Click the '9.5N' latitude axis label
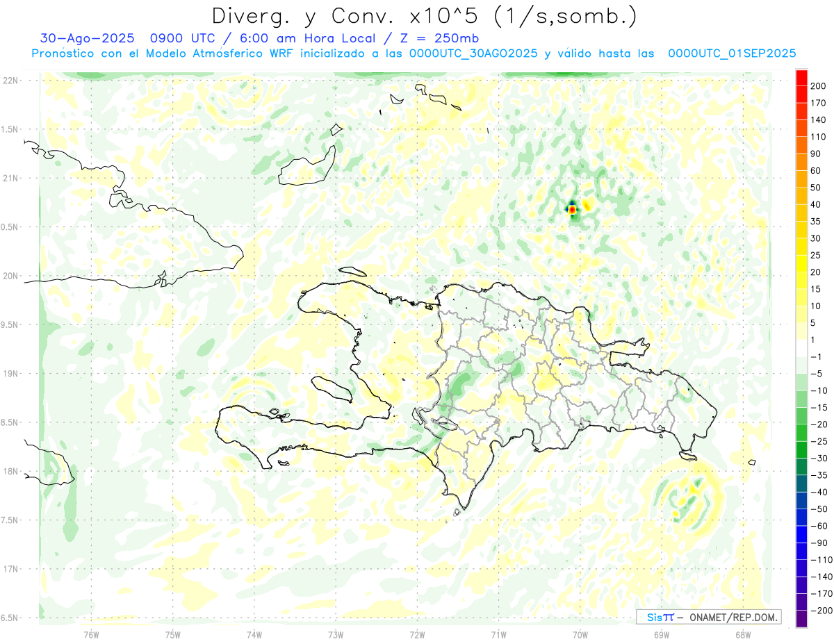The image size is (834, 644). pyautogui.click(x=10, y=324)
